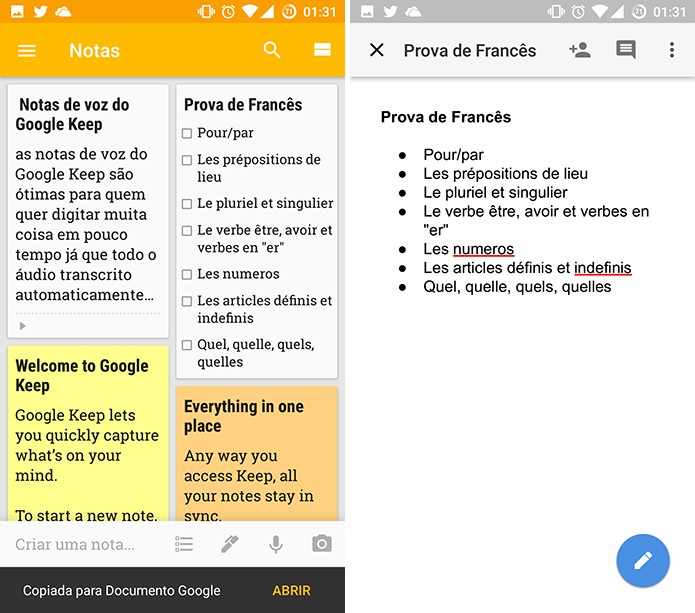Tap the Copiada para Documento Google message
The width and height of the screenshot is (695, 613).
(121, 590)
